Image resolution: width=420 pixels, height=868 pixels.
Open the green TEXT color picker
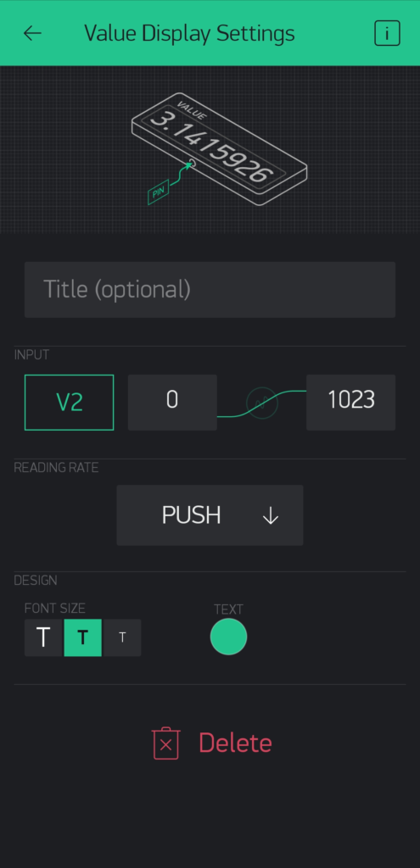pyautogui.click(x=228, y=637)
